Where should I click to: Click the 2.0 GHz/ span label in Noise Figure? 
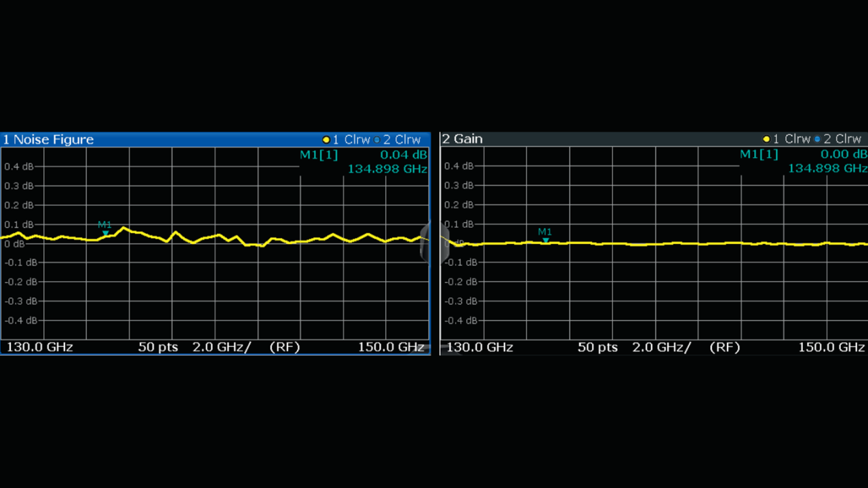click(x=222, y=347)
